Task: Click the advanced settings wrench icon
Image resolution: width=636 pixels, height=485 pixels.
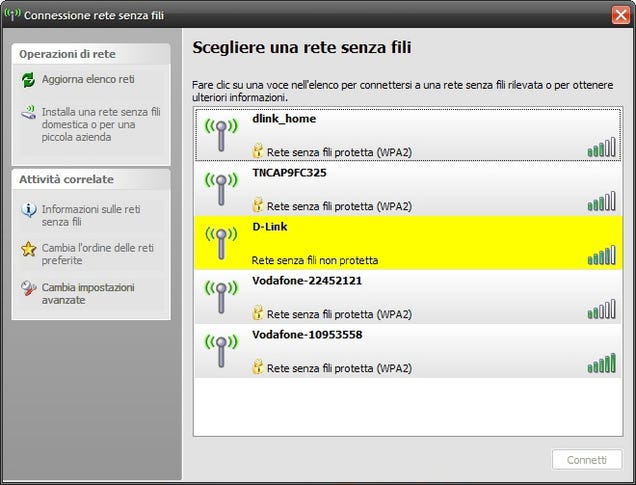Action: click(x=28, y=288)
